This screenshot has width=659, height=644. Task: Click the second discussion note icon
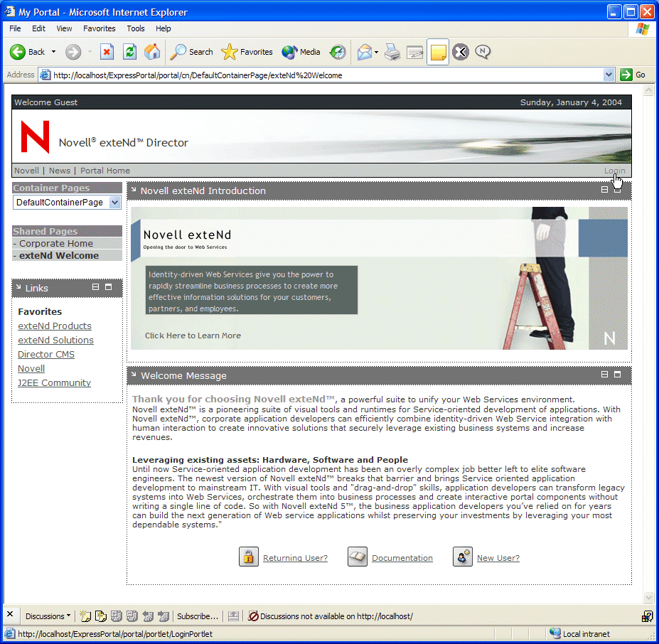[x=101, y=616]
